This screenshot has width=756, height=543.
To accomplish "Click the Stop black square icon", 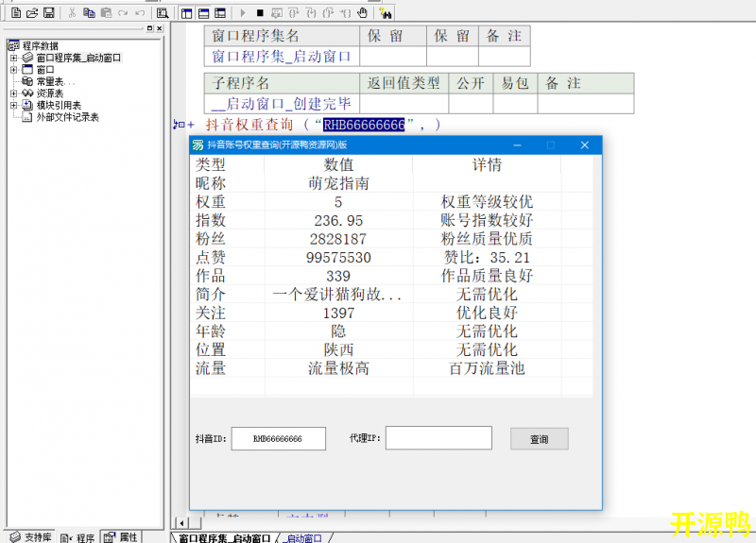I will (260, 13).
